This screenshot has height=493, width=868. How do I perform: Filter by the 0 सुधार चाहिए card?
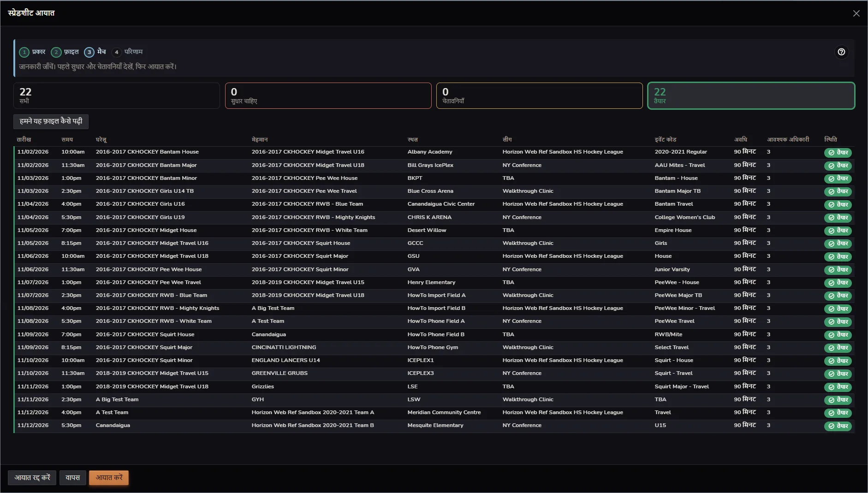click(x=328, y=96)
